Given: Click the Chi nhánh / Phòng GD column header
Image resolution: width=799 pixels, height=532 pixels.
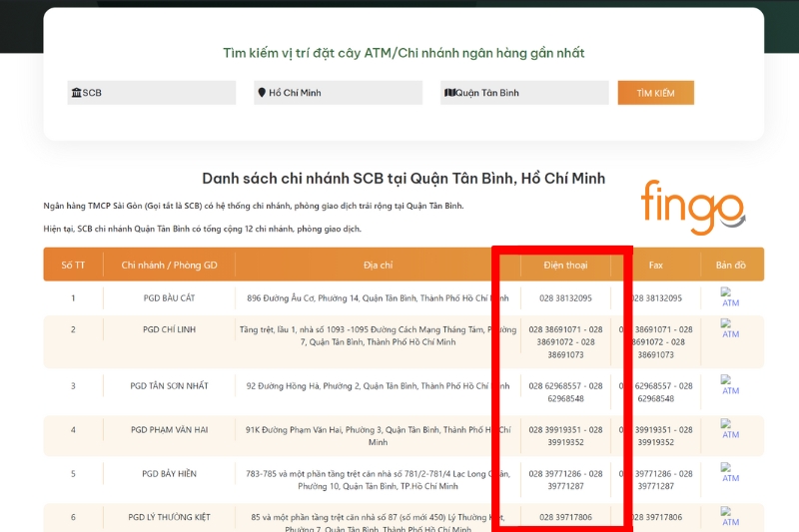Looking at the screenshot, I should click(169, 265).
